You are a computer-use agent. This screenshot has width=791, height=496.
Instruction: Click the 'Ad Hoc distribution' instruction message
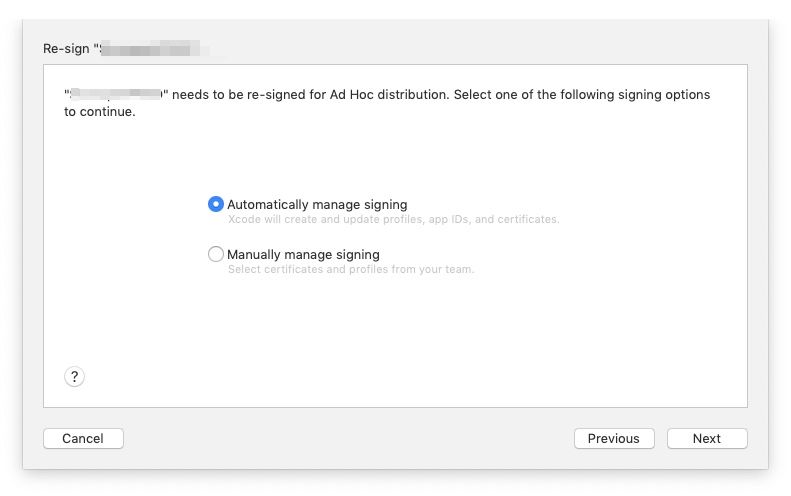pos(387,103)
